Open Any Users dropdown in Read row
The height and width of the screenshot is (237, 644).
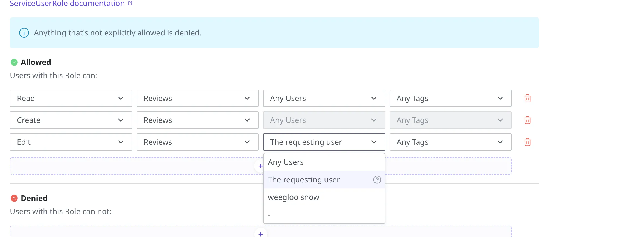click(x=324, y=98)
